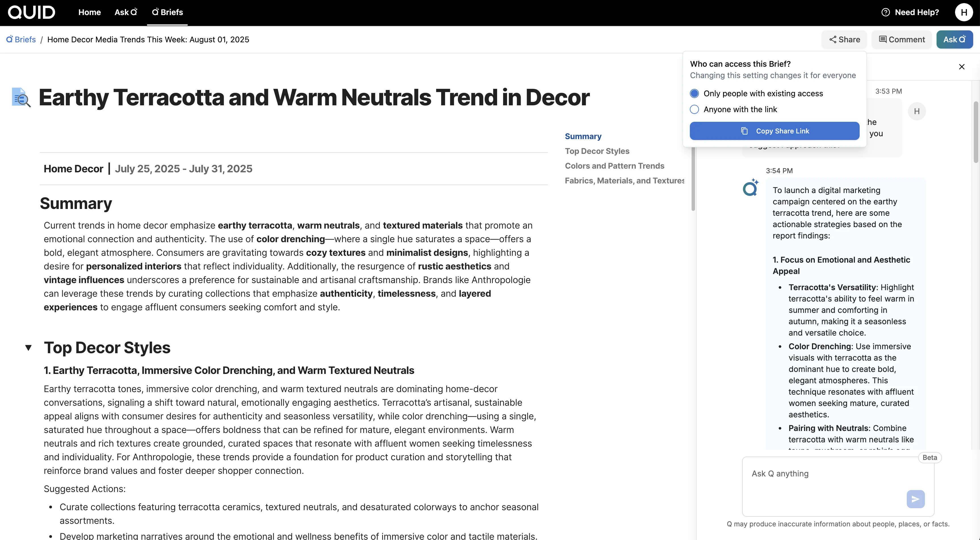Click the brief document magnifier icon
This screenshot has height=540, width=980.
point(21,97)
